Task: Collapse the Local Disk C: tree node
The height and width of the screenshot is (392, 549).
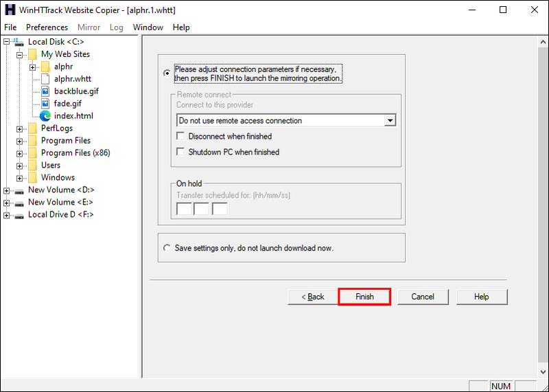Action: point(6,42)
